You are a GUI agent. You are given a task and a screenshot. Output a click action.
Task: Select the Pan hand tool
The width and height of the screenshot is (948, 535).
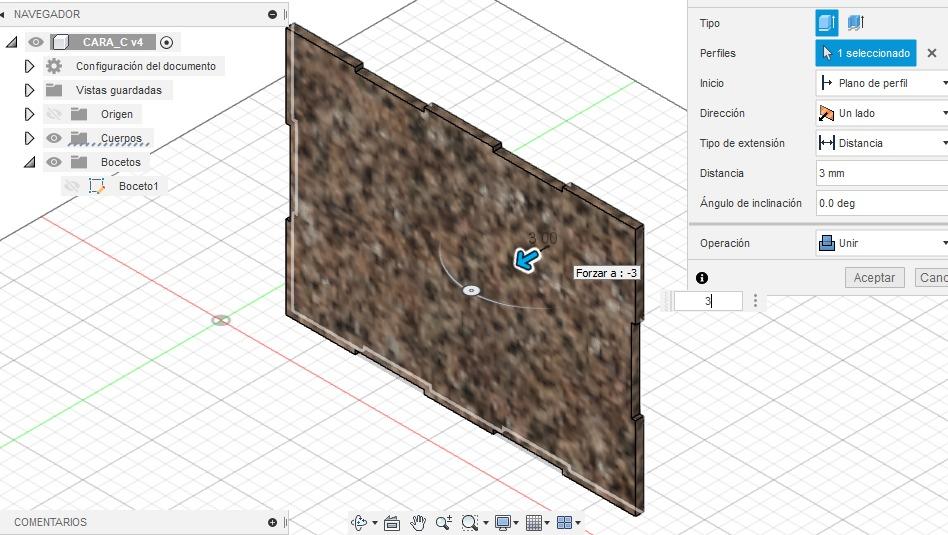[x=418, y=523]
